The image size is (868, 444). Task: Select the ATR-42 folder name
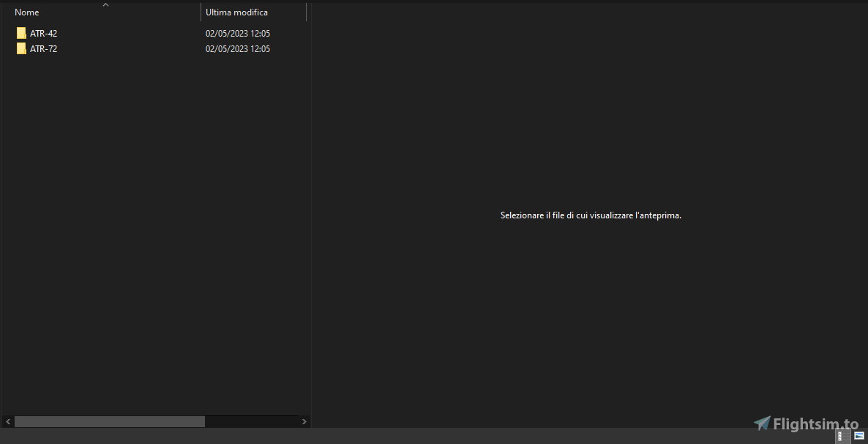coord(43,34)
